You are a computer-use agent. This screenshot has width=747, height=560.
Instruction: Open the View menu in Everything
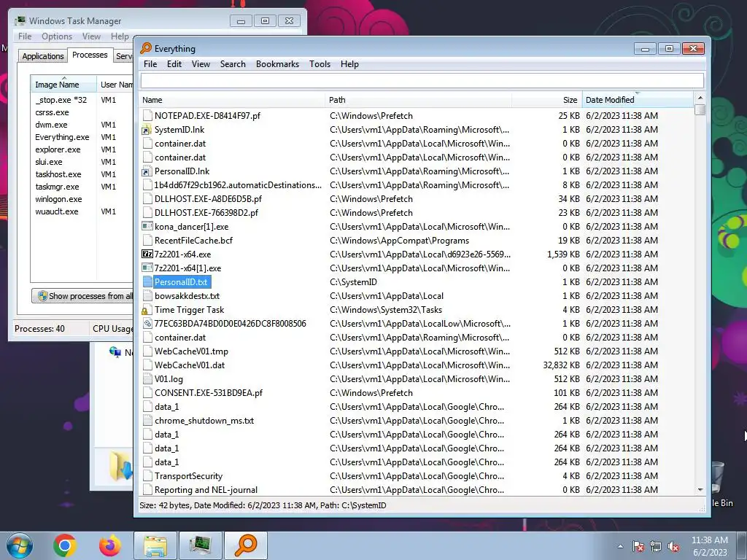pyautogui.click(x=201, y=64)
